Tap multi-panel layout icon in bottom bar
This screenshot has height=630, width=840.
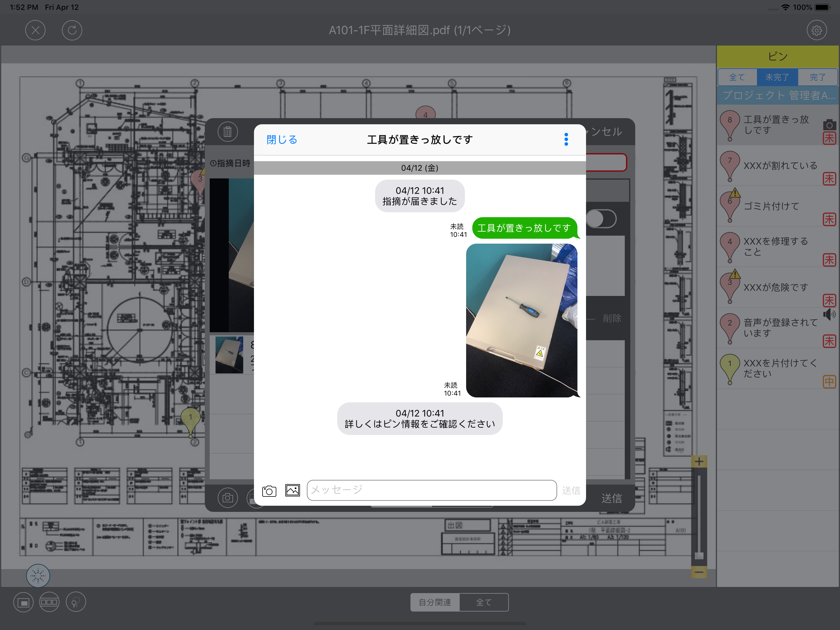pyautogui.click(x=49, y=602)
